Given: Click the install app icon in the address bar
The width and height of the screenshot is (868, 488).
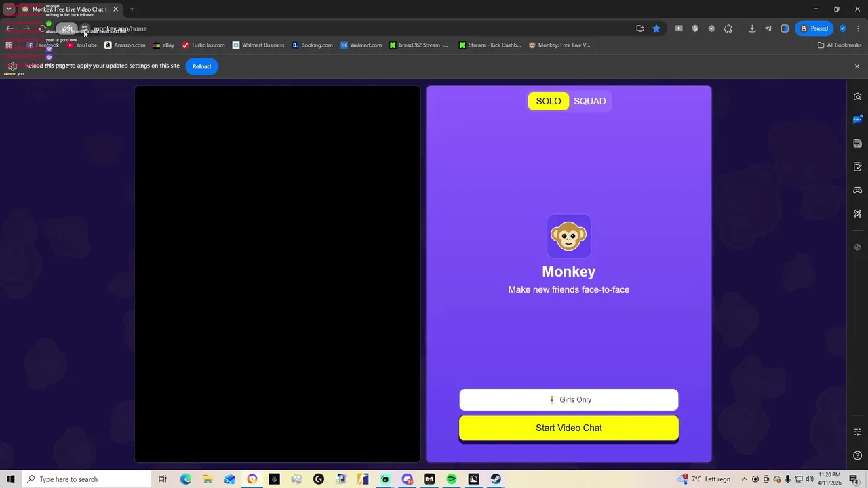Looking at the screenshot, I should point(639,28).
